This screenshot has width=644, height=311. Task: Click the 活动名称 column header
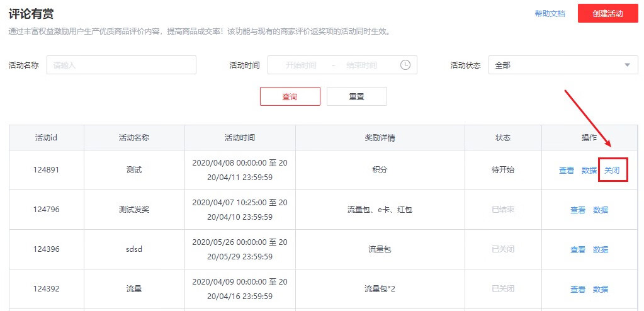coord(134,138)
